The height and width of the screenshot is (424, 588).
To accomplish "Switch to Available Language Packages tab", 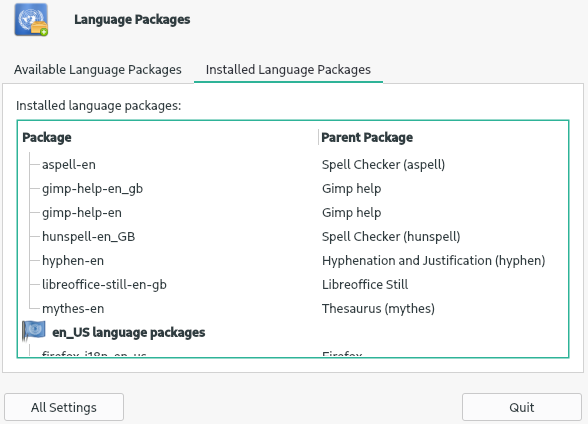I will pos(98,70).
